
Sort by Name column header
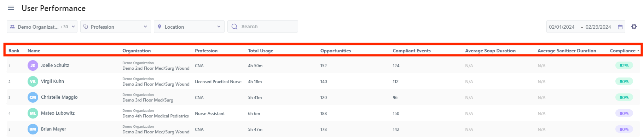pos(34,51)
